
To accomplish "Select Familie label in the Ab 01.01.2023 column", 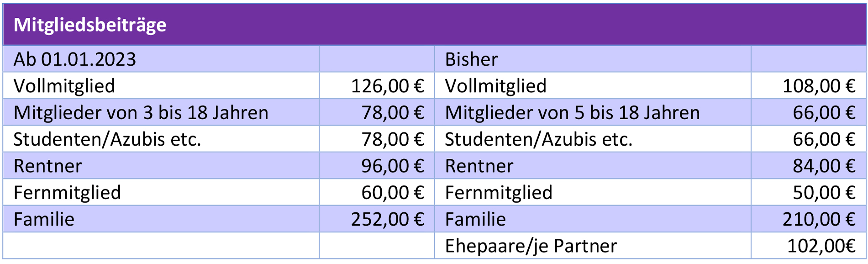I will pos(44,219).
